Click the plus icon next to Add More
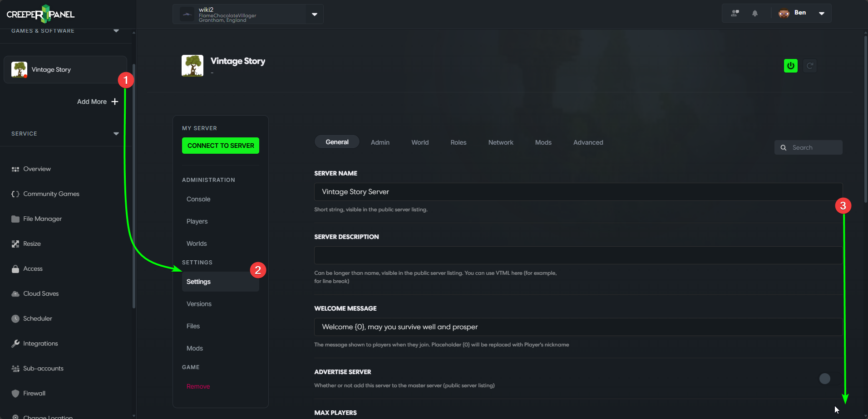This screenshot has width=868, height=419. 115,102
